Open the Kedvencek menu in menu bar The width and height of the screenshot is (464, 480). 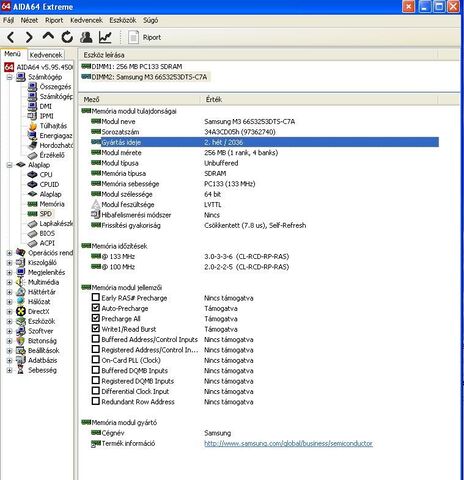tap(86, 20)
